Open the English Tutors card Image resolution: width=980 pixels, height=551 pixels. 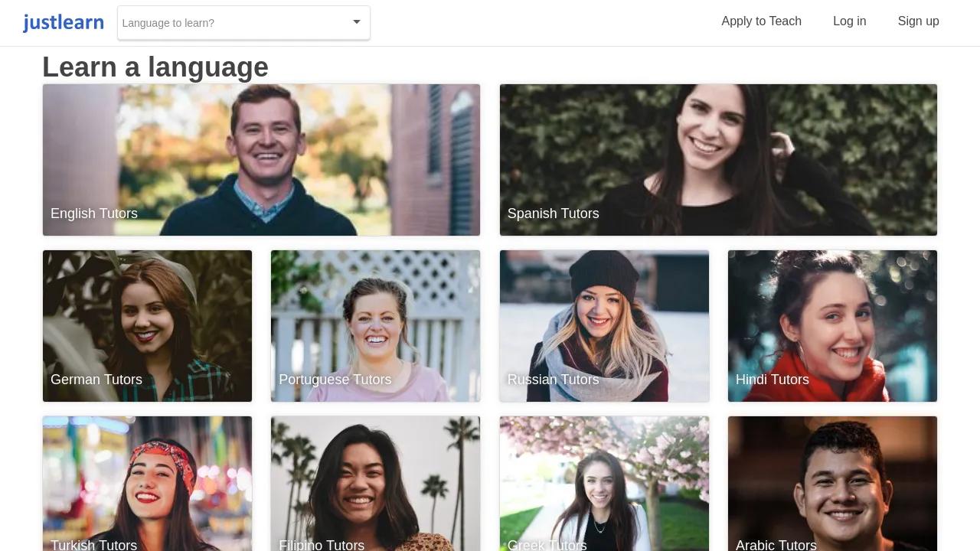tap(261, 160)
